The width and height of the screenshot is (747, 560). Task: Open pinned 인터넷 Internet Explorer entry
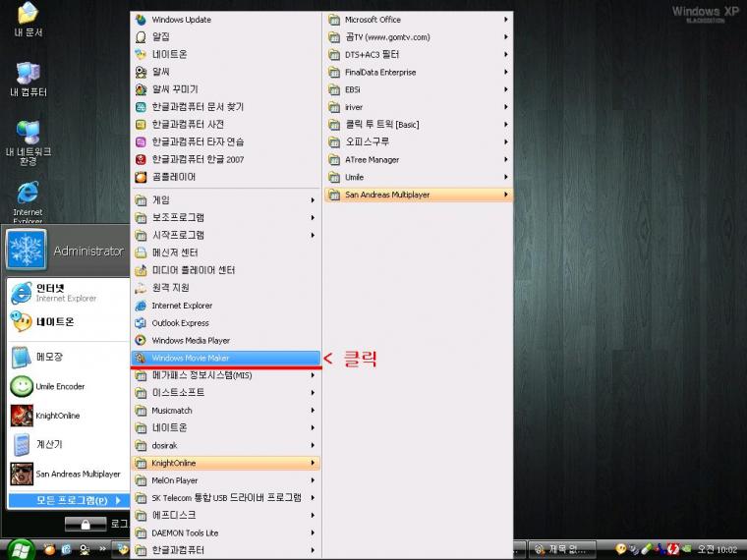point(69,293)
